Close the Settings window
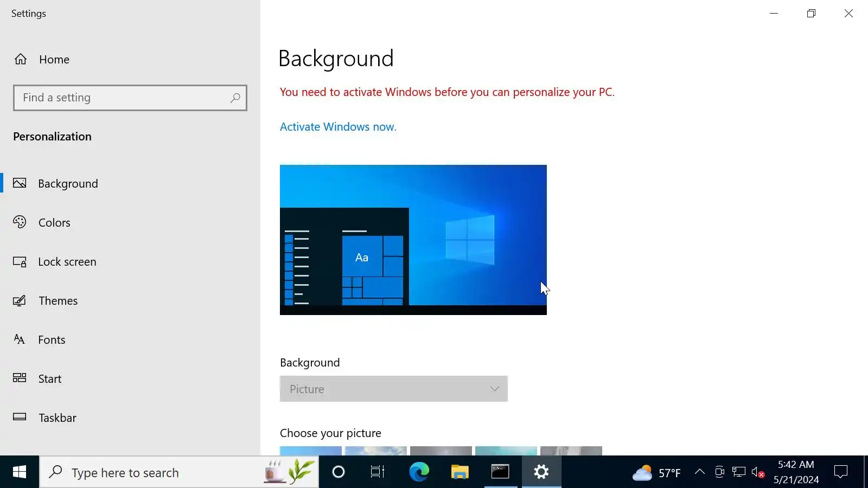This screenshot has width=868, height=488. tap(848, 14)
